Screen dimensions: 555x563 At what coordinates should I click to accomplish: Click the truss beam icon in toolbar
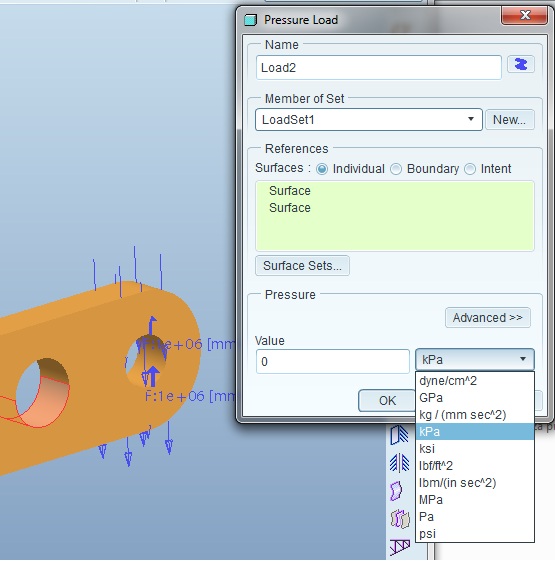(400, 548)
